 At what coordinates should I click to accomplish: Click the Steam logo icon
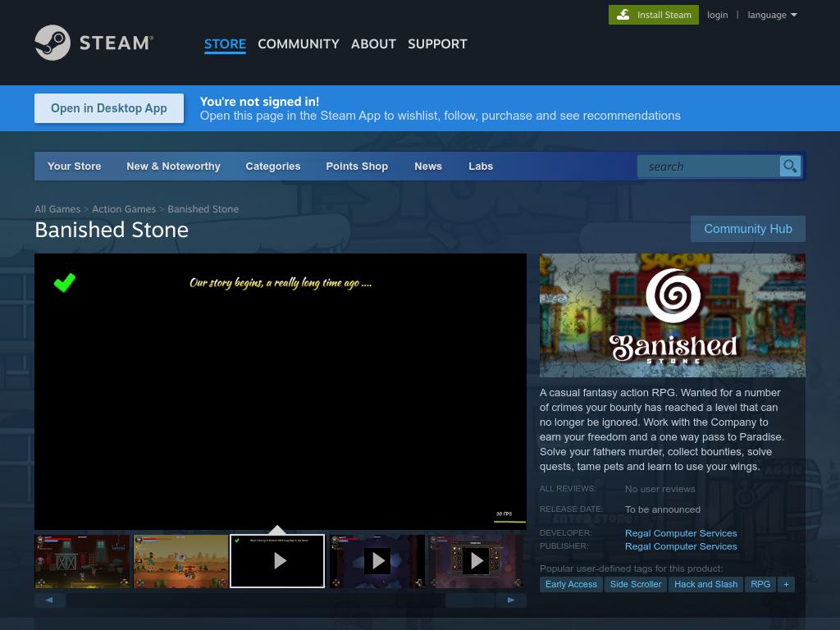[52, 43]
